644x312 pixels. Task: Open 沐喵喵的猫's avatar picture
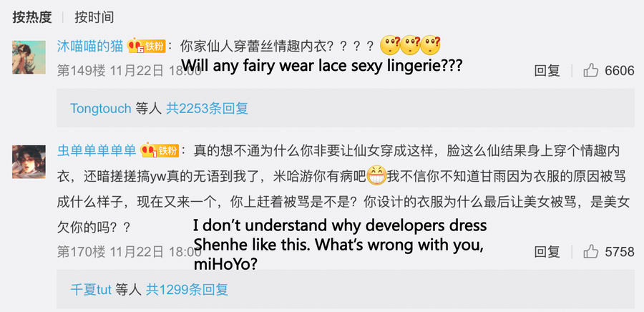pos(29,57)
